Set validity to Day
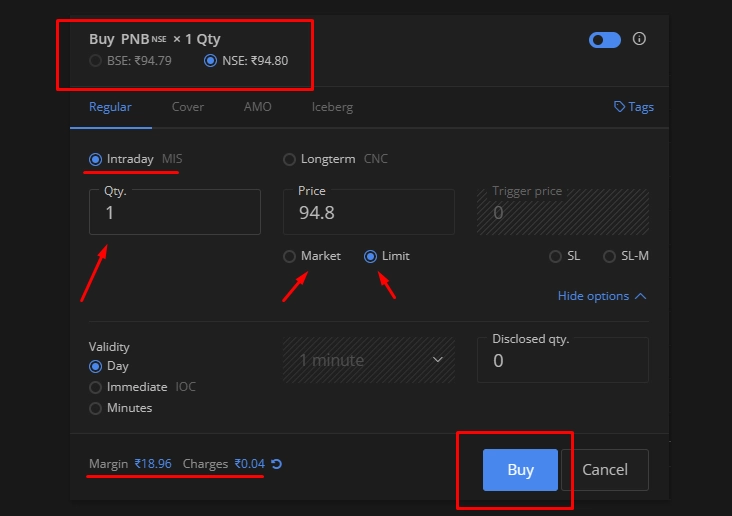 109,366
